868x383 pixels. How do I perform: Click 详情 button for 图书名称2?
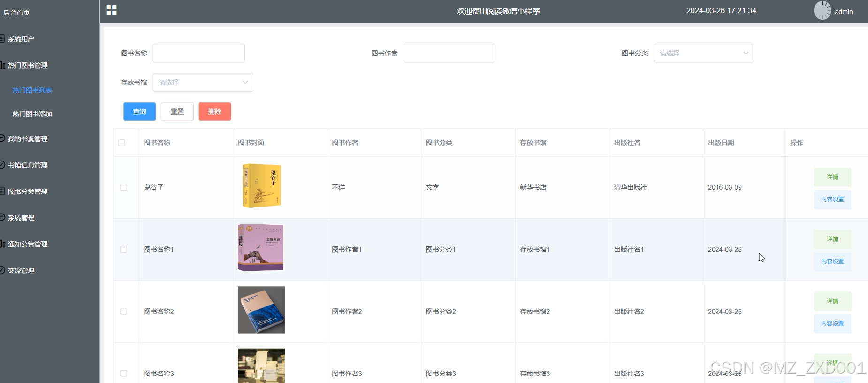tap(832, 301)
